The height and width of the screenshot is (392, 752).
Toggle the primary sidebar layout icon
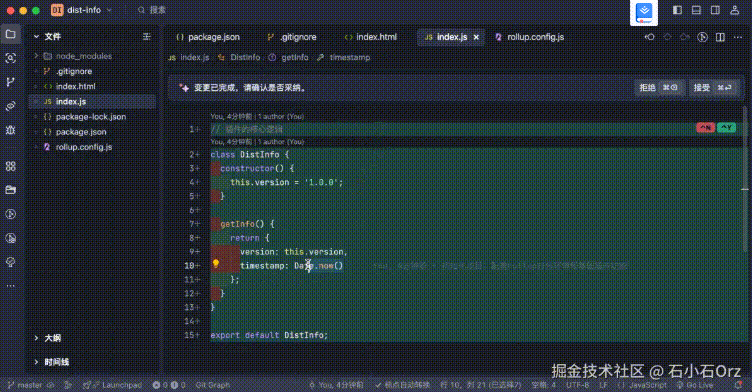pyautogui.click(x=677, y=10)
